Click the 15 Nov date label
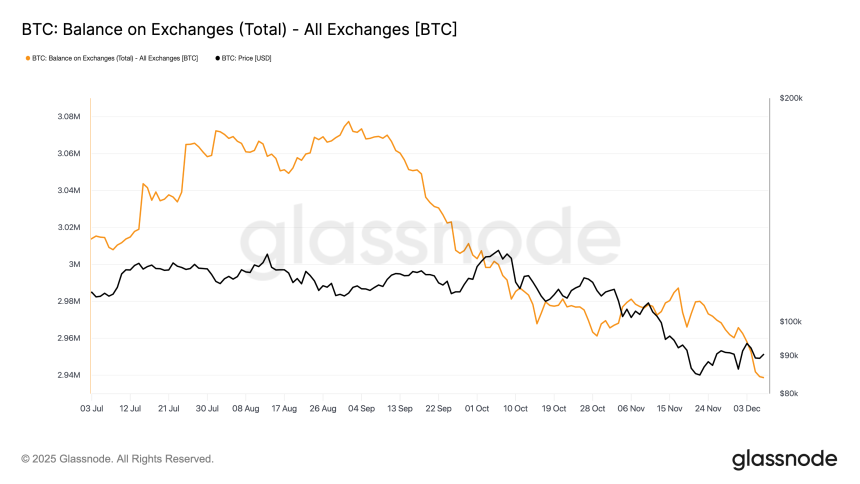The image size is (860, 484). coord(671,408)
